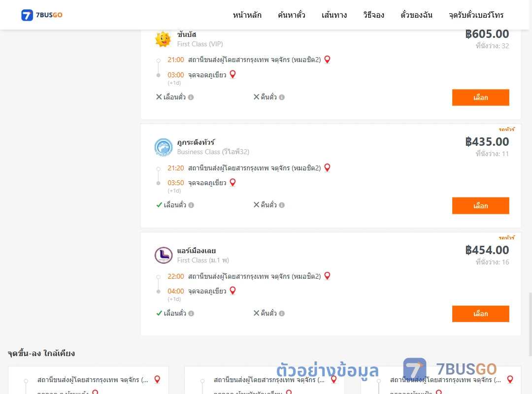The width and height of the screenshot is (532, 394).
Task: Open map pin in third nearby-stops card
Action: click(x=510, y=379)
